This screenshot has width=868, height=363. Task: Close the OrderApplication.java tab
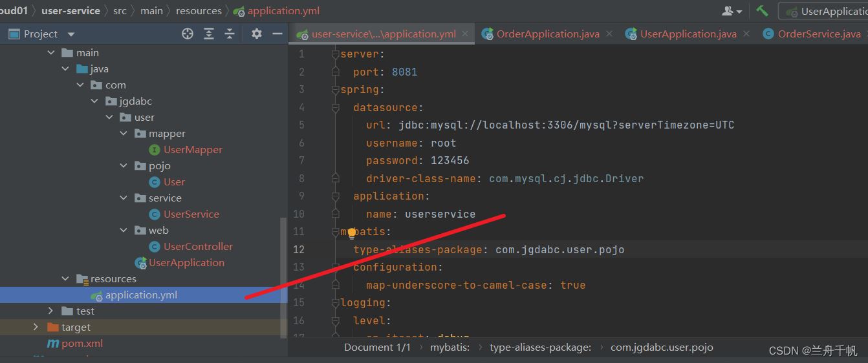tap(609, 34)
